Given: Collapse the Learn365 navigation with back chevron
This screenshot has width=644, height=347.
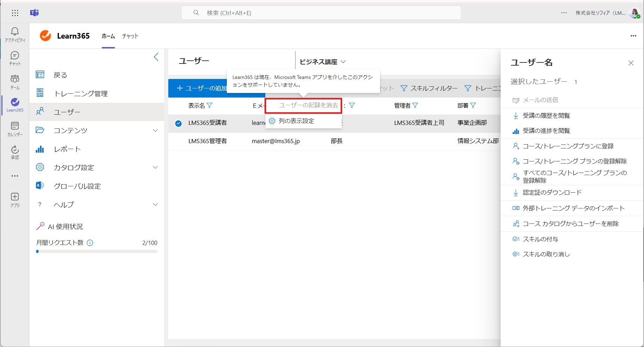Looking at the screenshot, I should (x=156, y=57).
